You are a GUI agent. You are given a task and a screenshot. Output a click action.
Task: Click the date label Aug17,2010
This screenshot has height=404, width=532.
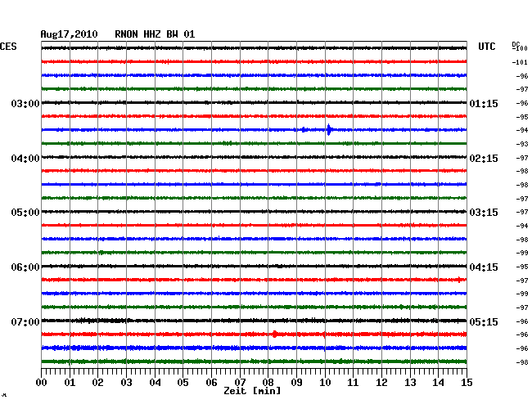69,34
